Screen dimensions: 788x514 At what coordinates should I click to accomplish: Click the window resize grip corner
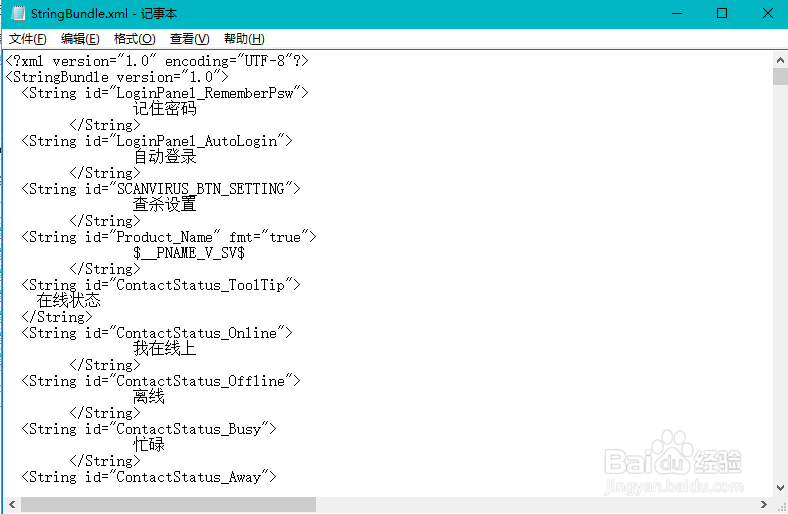pyautogui.click(x=781, y=505)
